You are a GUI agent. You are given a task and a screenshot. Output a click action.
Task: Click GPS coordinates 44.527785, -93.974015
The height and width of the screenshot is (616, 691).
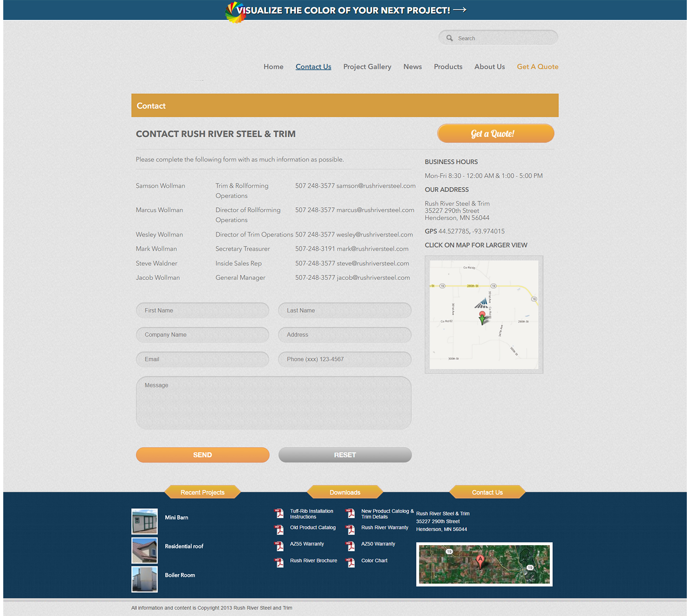[471, 231]
